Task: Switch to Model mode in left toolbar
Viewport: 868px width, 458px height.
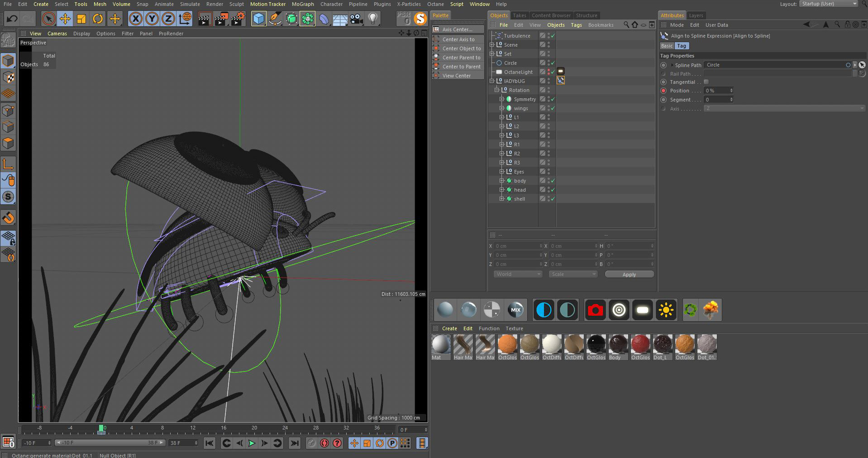Action: pyautogui.click(x=8, y=61)
